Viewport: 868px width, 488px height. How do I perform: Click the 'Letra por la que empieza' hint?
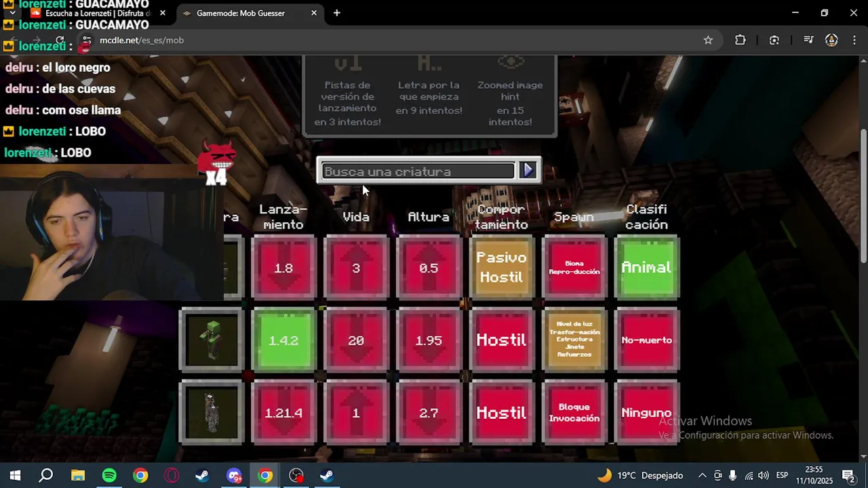(x=429, y=98)
